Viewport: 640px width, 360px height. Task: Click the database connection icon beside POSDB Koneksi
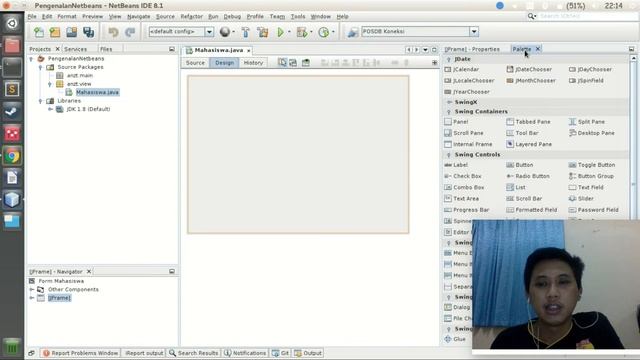(353, 32)
